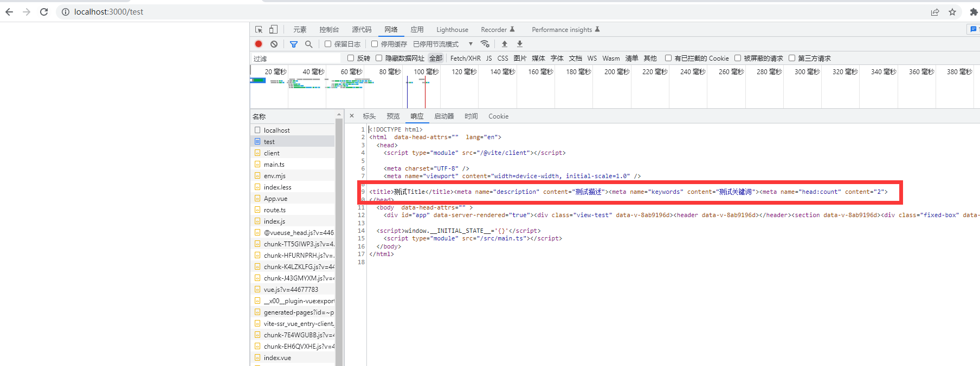Select the env.mjs request row
980x366 pixels.
click(293, 175)
